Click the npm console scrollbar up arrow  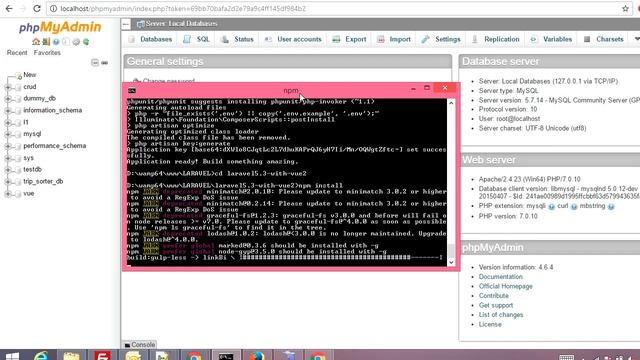pyautogui.click(x=451, y=103)
